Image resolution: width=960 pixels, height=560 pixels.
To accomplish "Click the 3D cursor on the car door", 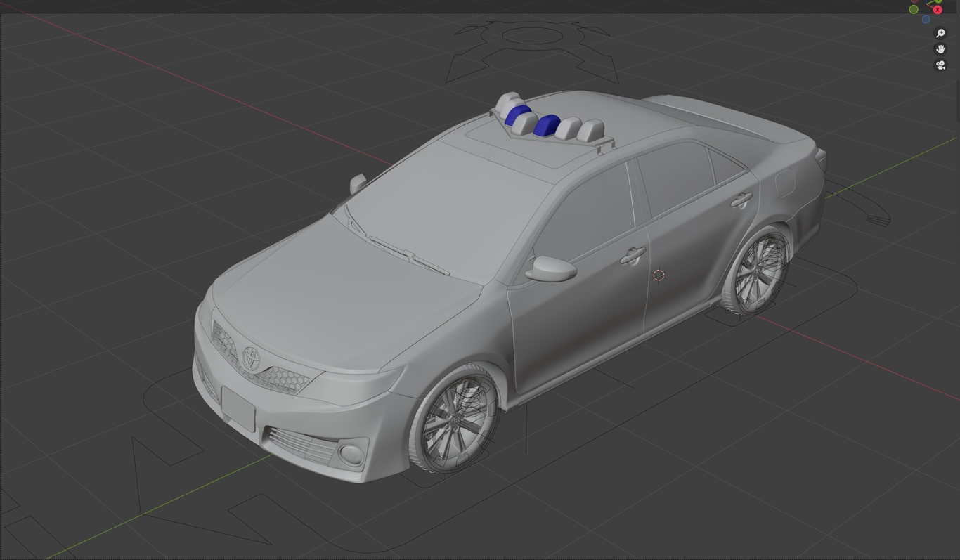I will pyautogui.click(x=659, y=275).
